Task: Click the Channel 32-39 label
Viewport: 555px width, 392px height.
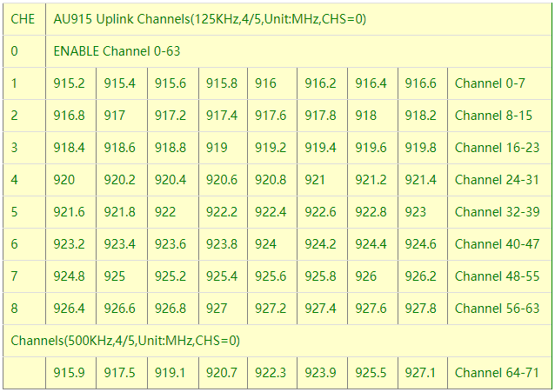Action: 497,212
